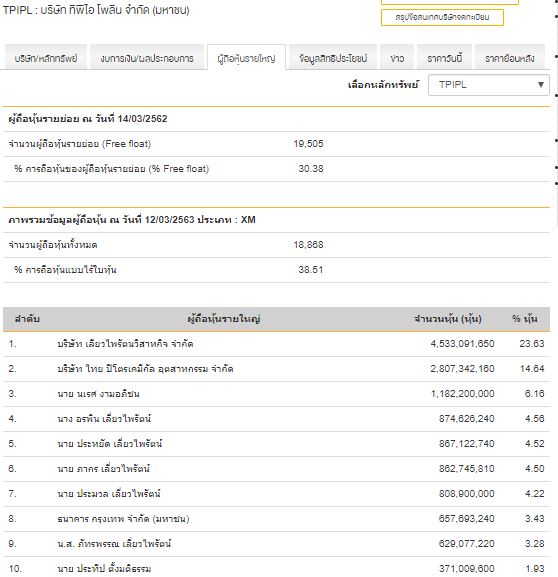Click share count 808,900,000

466,494
